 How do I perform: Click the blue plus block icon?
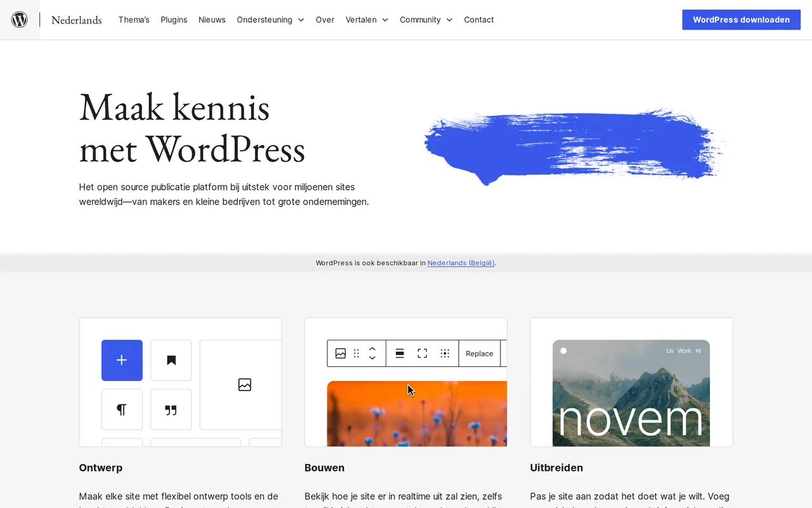122,360
